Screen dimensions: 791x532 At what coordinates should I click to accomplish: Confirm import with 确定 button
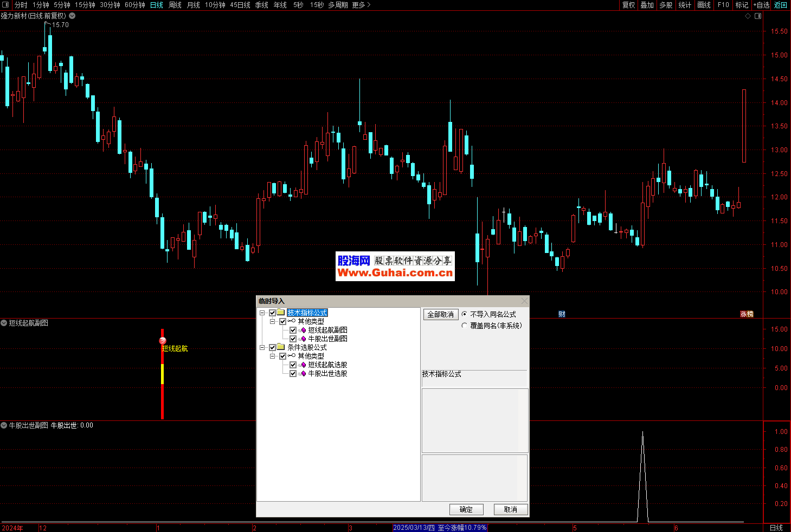click(466, 509)
